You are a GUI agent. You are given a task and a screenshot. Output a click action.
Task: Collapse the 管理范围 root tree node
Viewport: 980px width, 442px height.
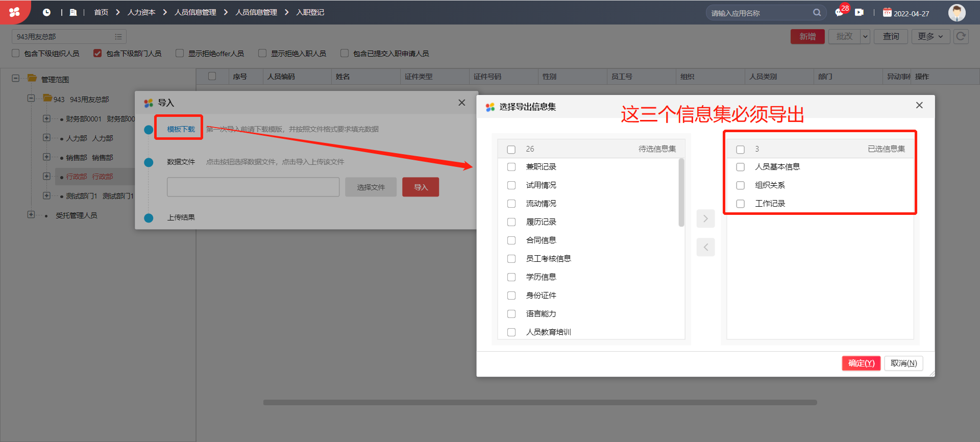(16, 79)
